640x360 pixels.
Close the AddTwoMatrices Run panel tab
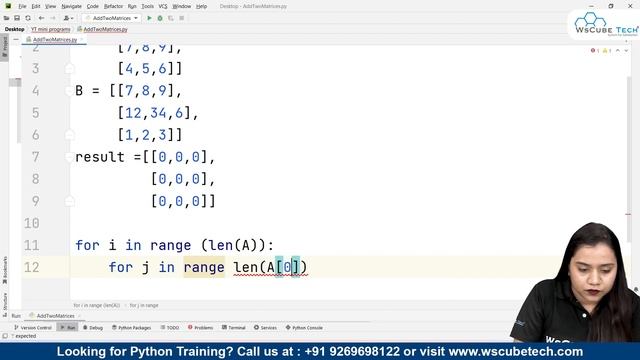(80, 316)
